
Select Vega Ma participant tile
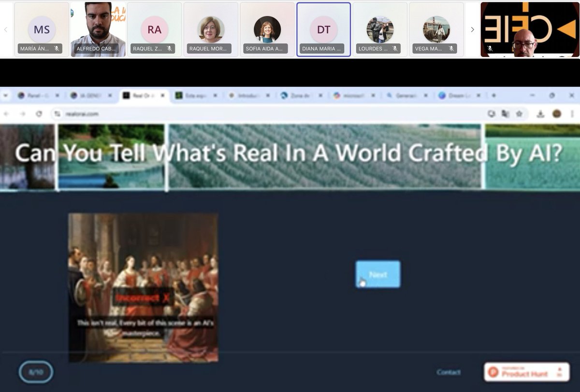pyautogui.click(x=436, y=29)
